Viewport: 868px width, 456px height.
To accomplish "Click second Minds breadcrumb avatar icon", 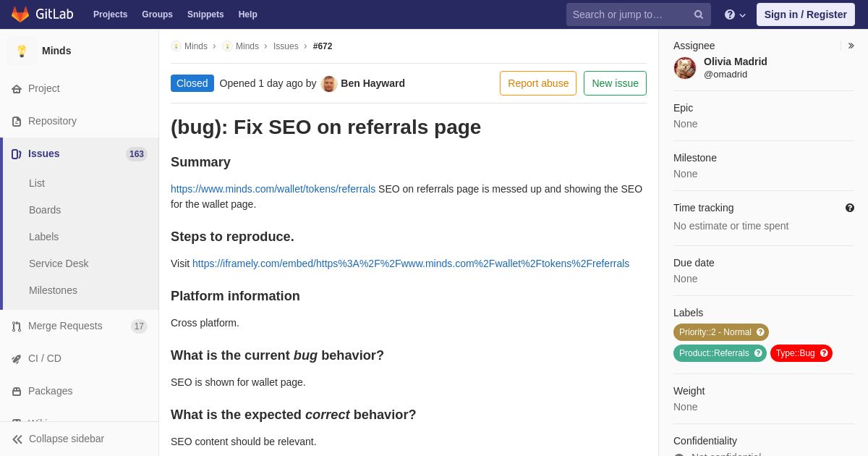I will [227, 46].
